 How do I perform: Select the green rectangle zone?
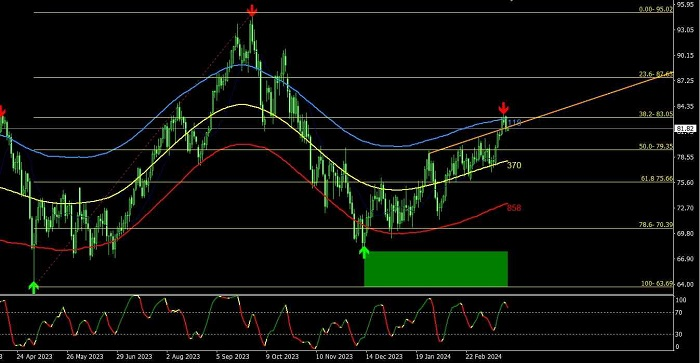[436, 269]
